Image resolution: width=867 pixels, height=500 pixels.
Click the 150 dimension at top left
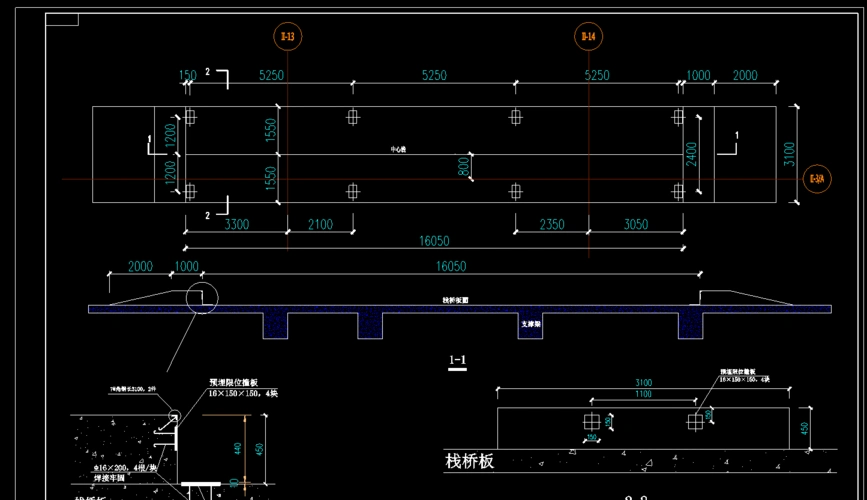tap(187, 76)
